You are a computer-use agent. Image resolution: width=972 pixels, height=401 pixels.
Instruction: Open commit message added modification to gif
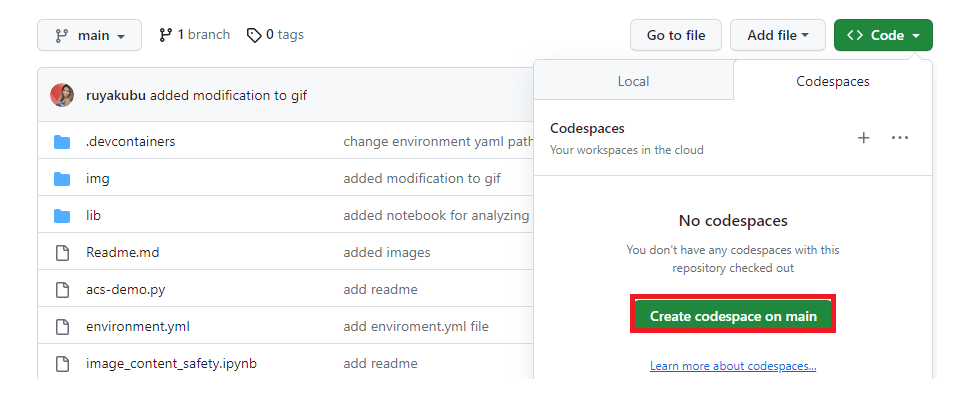(229, 95)
